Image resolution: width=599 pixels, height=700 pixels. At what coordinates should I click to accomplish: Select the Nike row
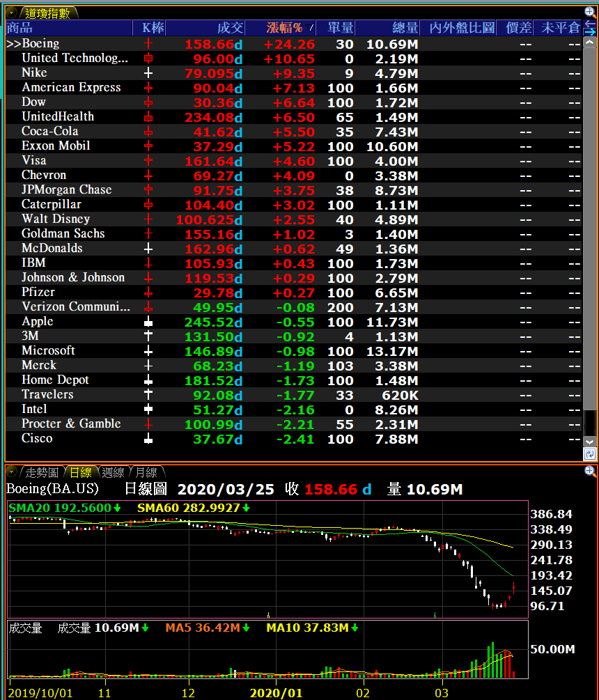pos(294,73)
